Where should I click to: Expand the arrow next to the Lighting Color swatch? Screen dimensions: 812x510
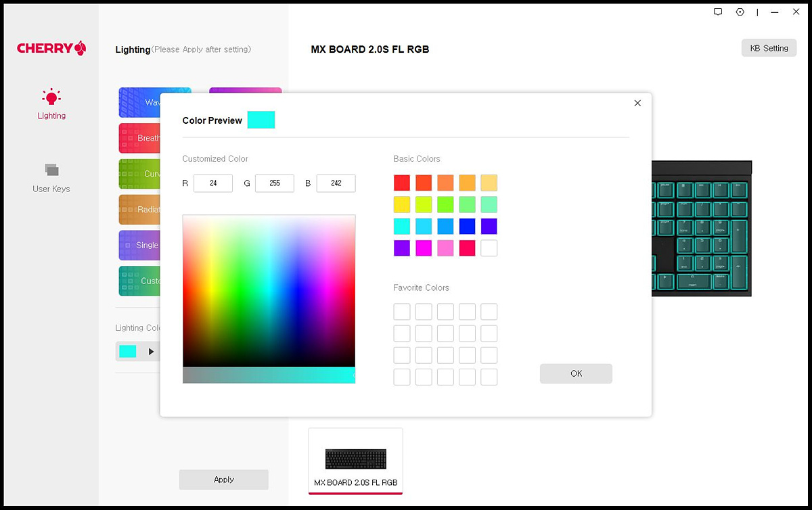coord(151,352)
